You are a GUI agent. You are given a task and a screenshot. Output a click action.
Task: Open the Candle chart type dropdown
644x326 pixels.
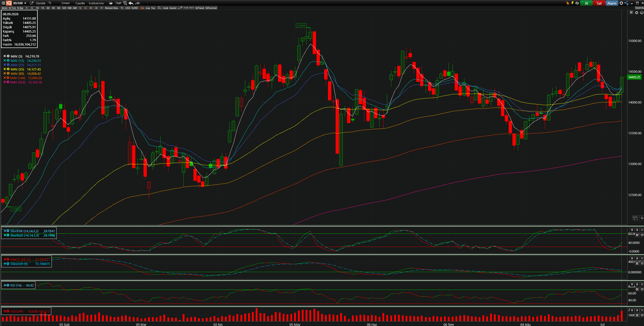coord(80,3)
